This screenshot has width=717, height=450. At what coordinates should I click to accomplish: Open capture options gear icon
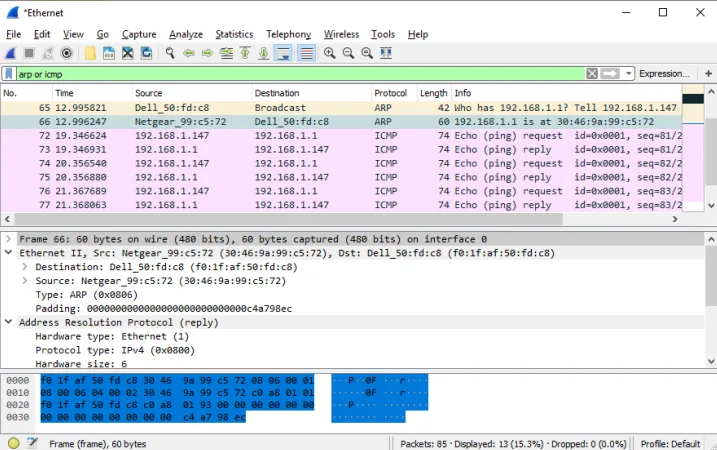click(x=66, y=53)
